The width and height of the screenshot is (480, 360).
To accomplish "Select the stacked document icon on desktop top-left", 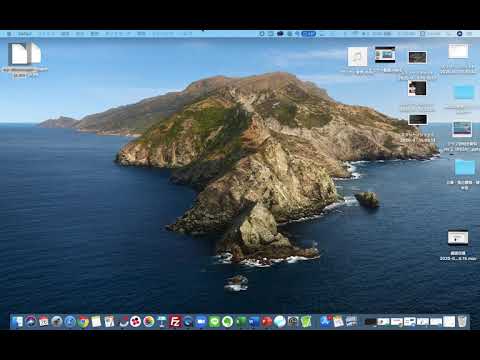I will 25,53.
